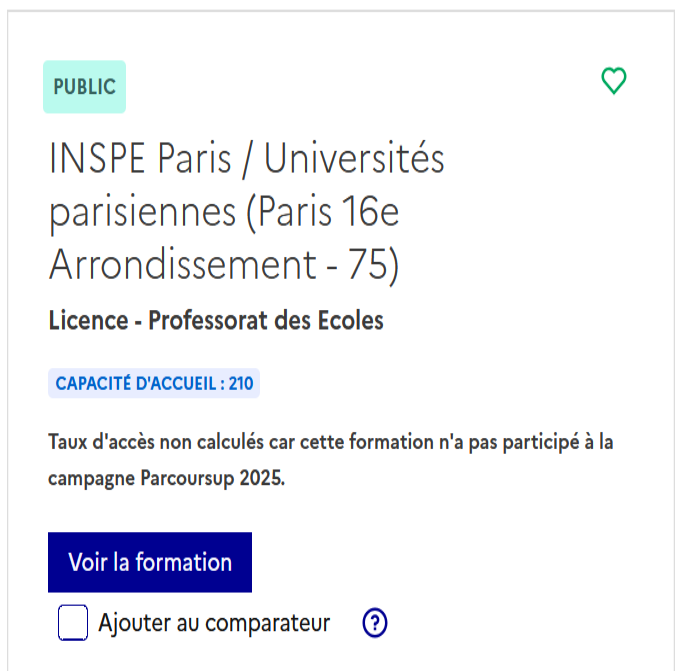
Task: Click the Capacité d'accueil : 210 badge
Action: (154, 384)
